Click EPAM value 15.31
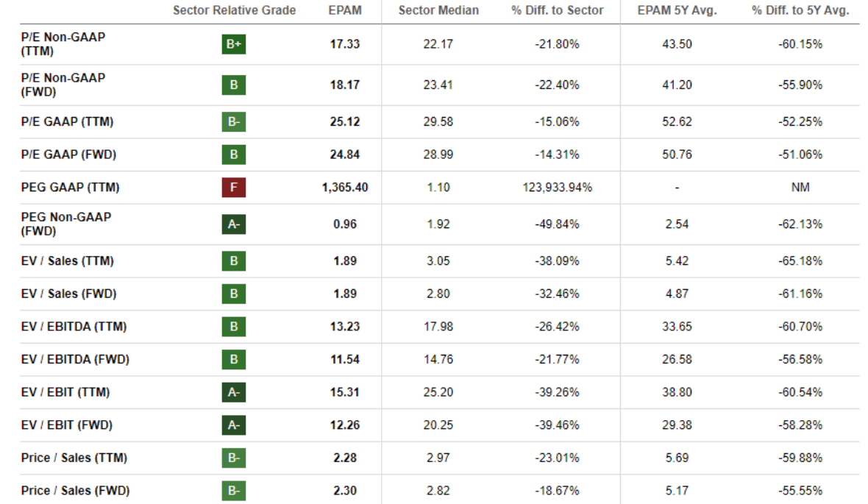The image size is (868, 504). click(x=345, y=392)
